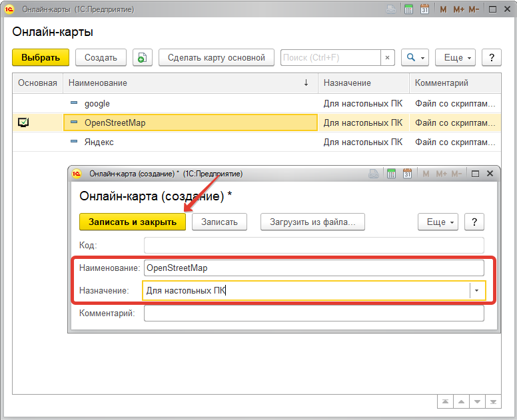Viewport: 517px width, 420px height.
Task: Close the Онлайн-карта (создание) dialog
Action: click(x=490, y=174)
